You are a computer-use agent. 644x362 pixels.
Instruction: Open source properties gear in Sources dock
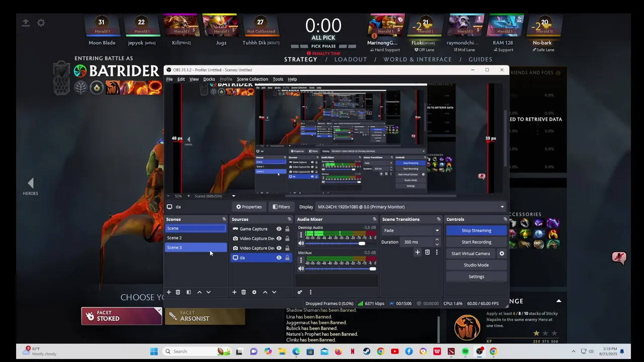point(254,292)
